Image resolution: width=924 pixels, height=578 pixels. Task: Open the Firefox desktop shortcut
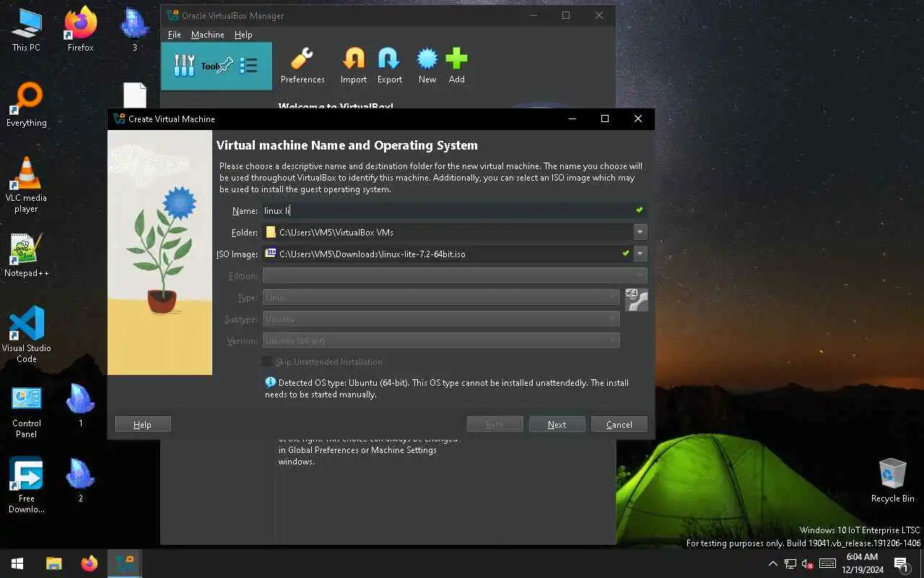[x=80, y=30]
